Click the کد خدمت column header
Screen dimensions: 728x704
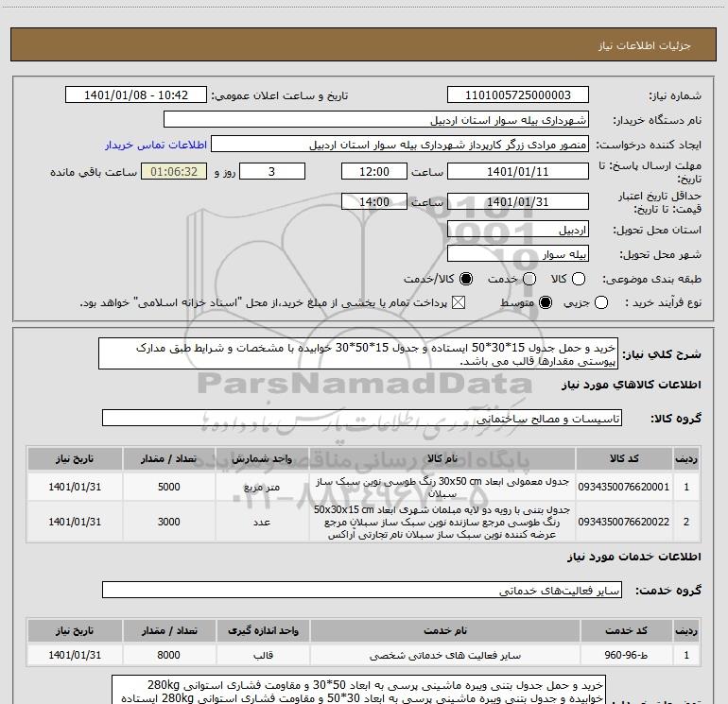click(x=626, y=630)
